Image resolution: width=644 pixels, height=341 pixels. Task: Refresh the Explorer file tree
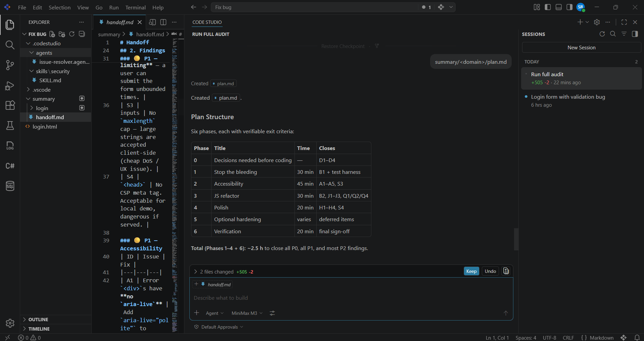pyautogui.click(x=72, y=34)
